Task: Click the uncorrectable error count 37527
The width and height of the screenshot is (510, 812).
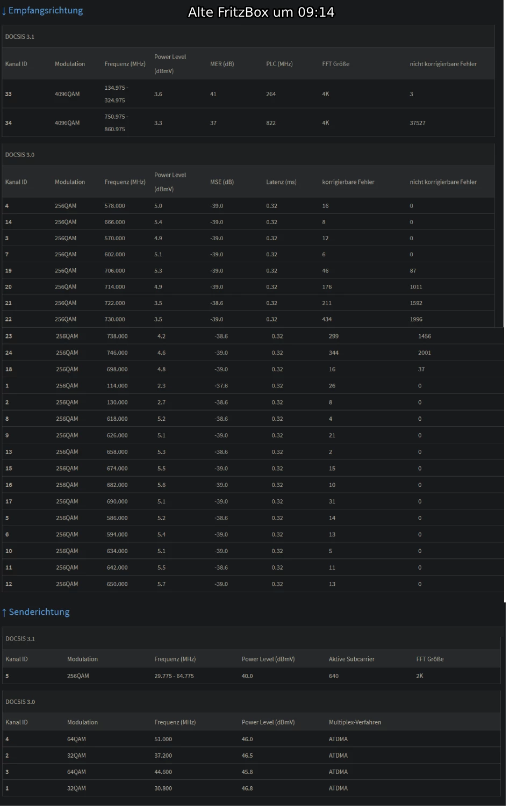Action: pos(418,123)
